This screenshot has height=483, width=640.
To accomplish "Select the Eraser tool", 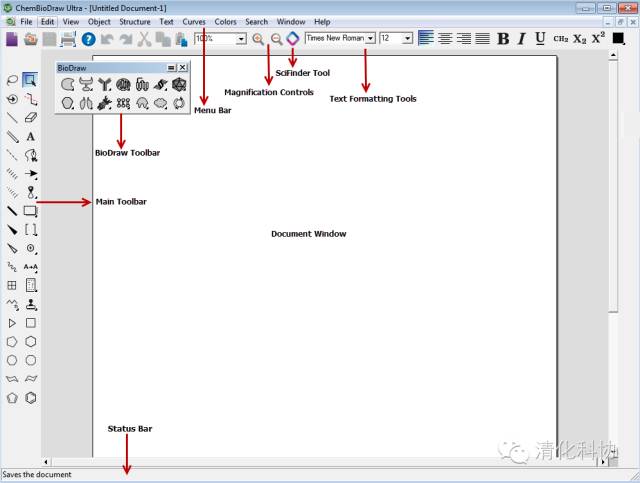I will pyautogui.click(x=31, y=117).
